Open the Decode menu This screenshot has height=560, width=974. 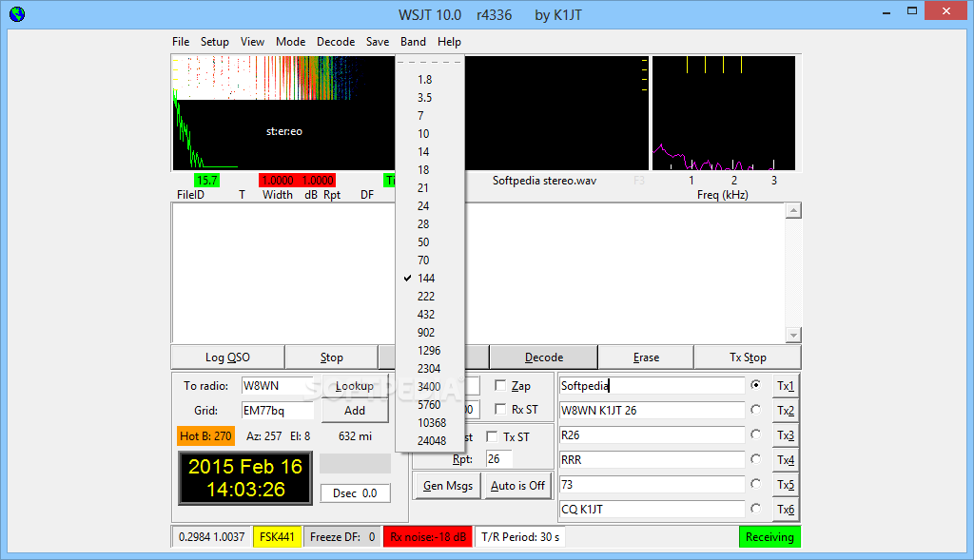tap(336, 42)
